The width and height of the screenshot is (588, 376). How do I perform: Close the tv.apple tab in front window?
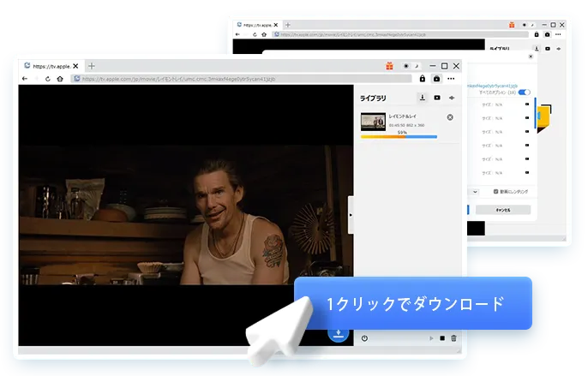[75, 66]
